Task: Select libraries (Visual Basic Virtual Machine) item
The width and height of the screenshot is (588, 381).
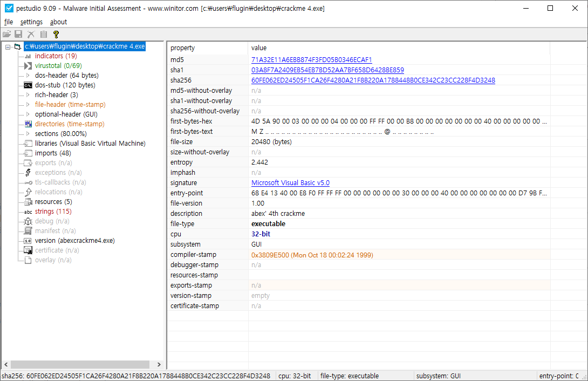Action: [91, 144]
